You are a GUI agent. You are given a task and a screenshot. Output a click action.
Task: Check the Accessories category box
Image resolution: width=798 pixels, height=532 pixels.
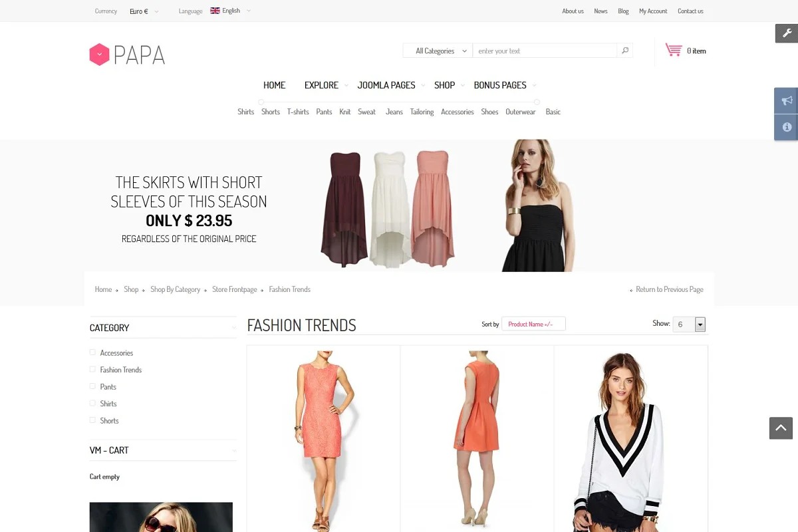pos(93,352)
